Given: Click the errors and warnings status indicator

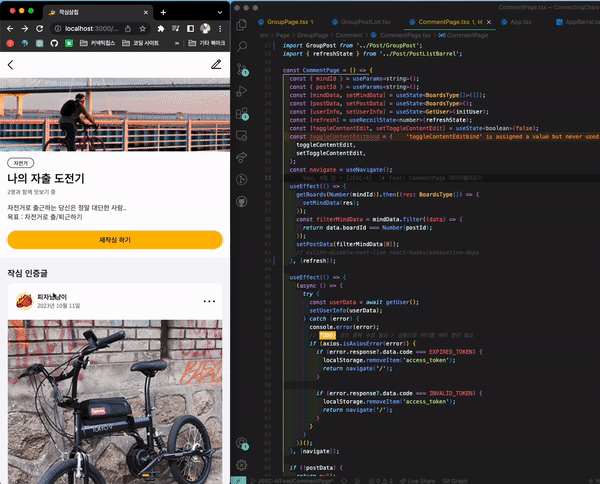Looking at the screenshot, I should click(x=380, y=481).
